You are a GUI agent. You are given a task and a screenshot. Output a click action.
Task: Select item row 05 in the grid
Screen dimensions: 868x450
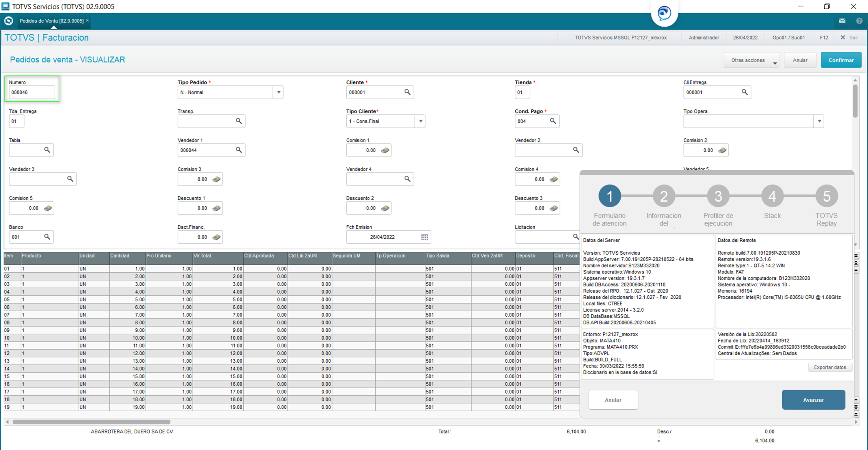click(291, 300)
